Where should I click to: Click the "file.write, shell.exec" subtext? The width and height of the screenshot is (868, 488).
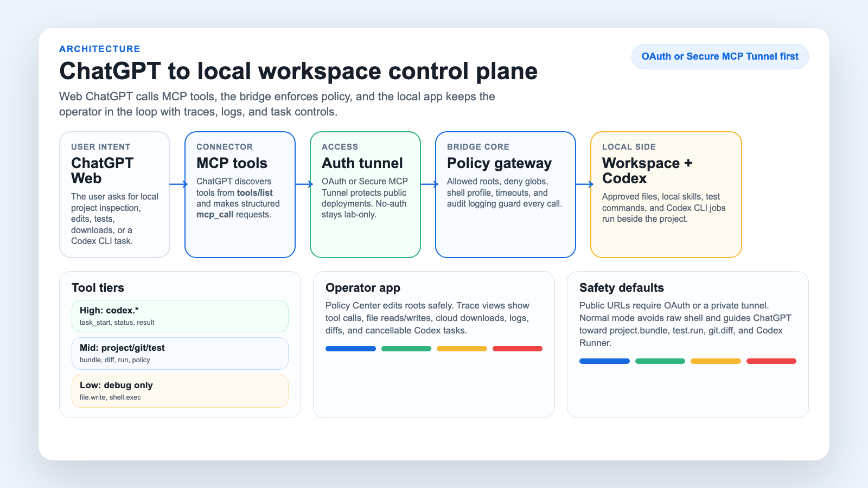(x=110, y=397)
